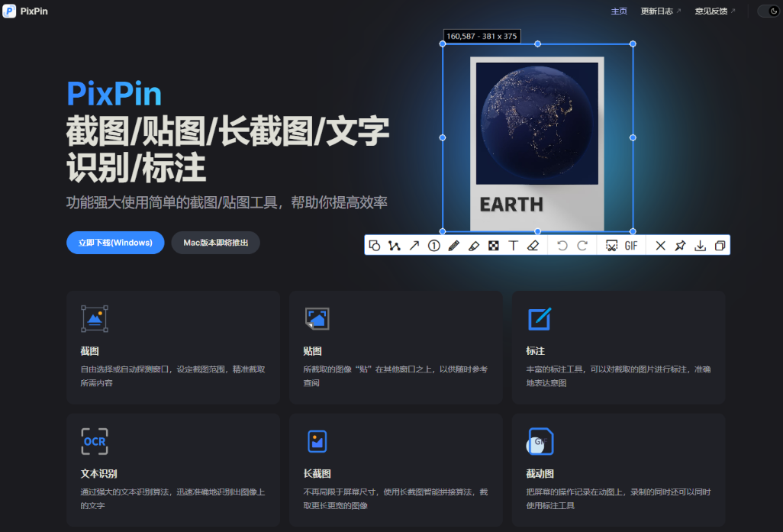This screenshot has height=532, width=783.
Task: Select the polyline tool
Action: (395, 246)
